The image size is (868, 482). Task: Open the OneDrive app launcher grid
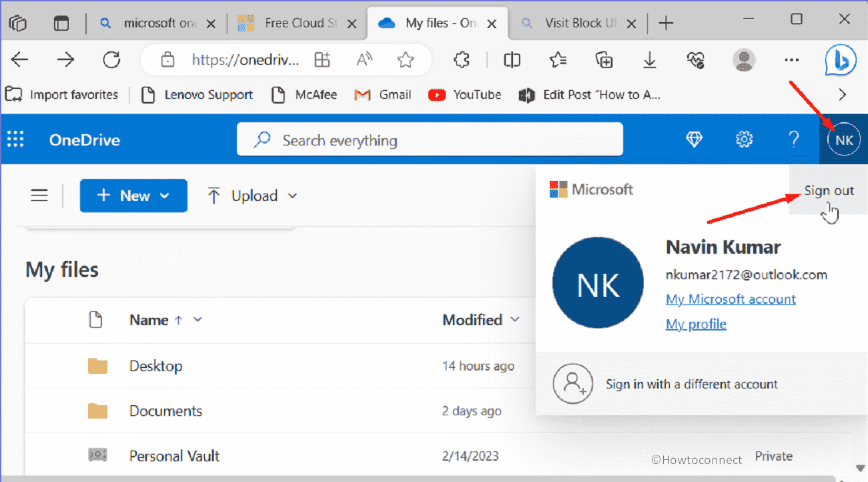coord(15,140)
